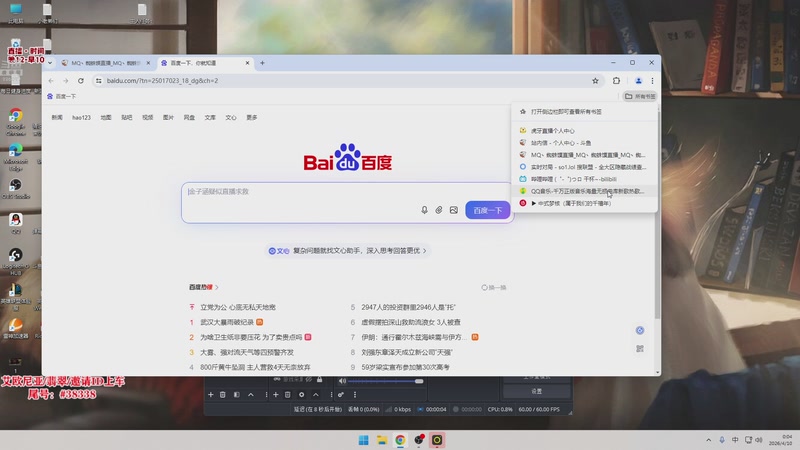The height and width of the screenshot is (450, 800).
Task: Click the remove scene trash icon in OBS
Action: coord(222,394)
